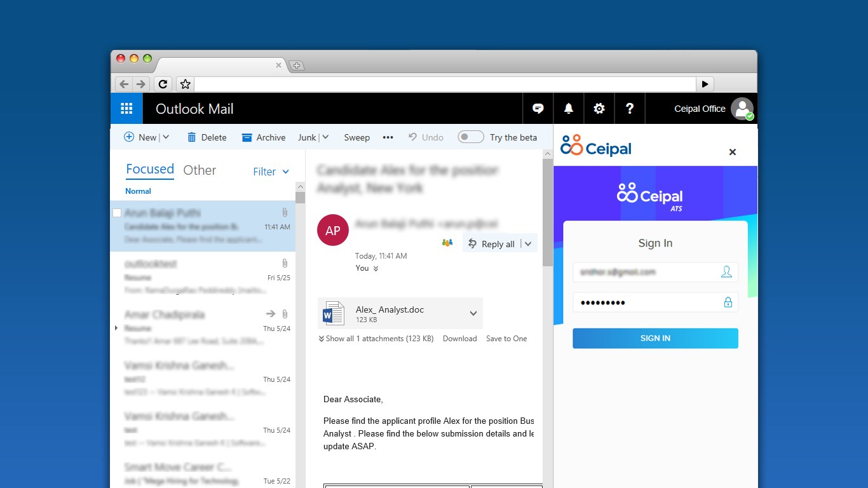868x488 pixels.
Task: Reload the page with the refresh icon
Action: (x=163, y=84)
